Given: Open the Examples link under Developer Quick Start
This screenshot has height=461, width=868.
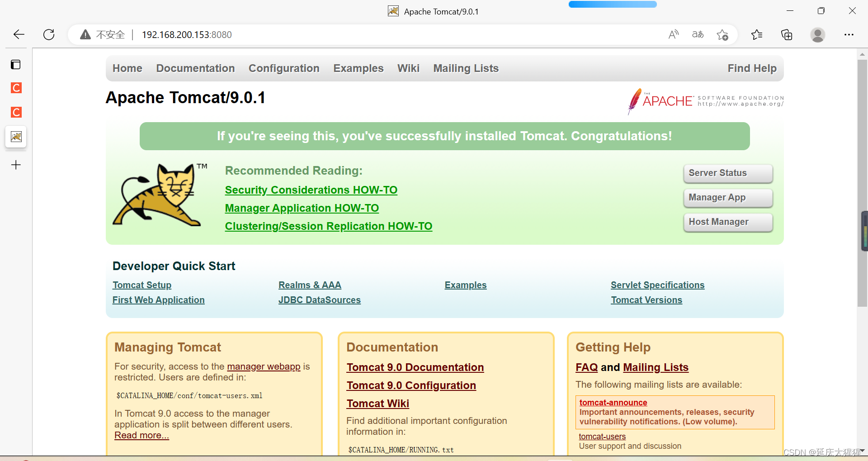Looking at the screenshot, I should pos(466,285).
